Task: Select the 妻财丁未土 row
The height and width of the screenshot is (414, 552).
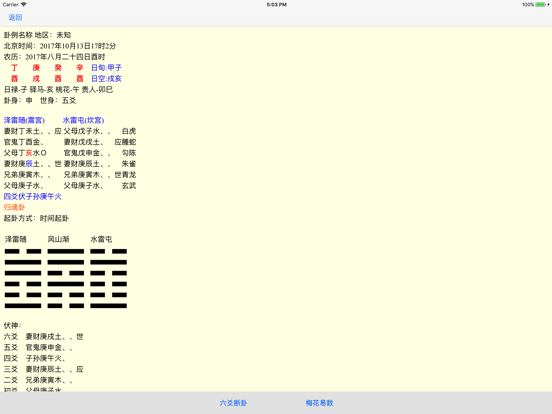Action: click(32, 131)
